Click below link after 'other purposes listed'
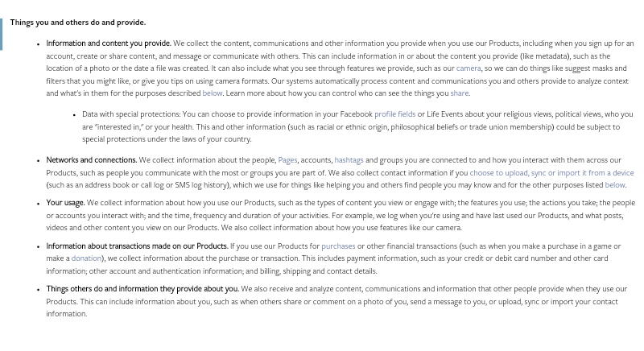Image resolution: width=644 pixels, height=351 pixels. (x=615, y=185)
